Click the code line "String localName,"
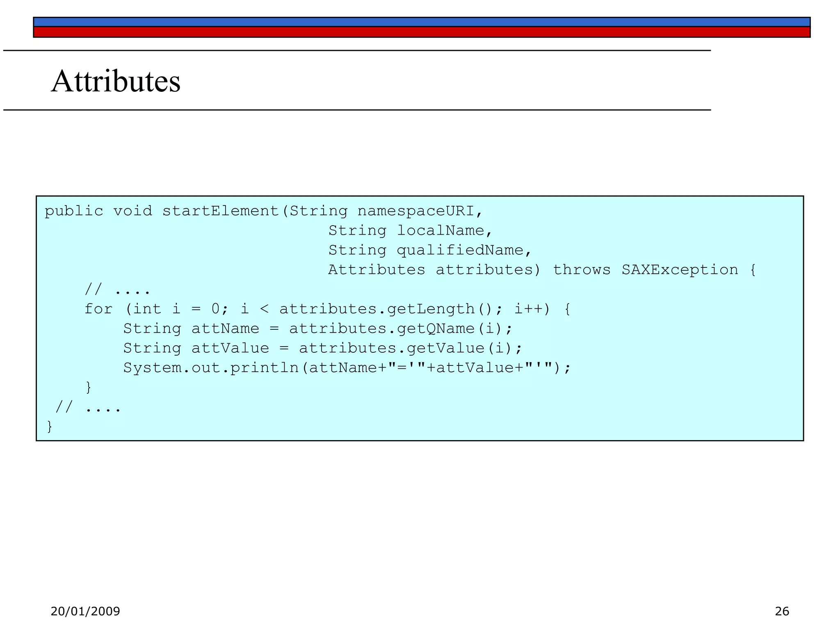840x630 pixels. coord(410,231)
